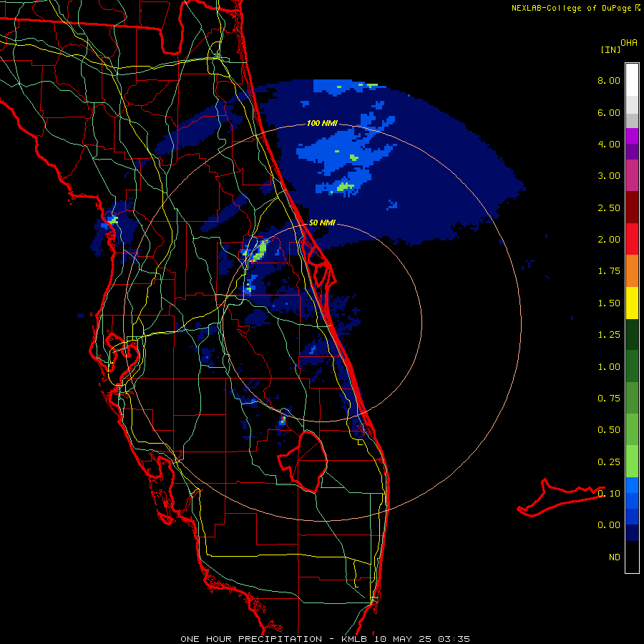The width and height of the screenshot is (644, 644).
Task: Click the 1.00 legend value
Action: (x=609, y=367)
